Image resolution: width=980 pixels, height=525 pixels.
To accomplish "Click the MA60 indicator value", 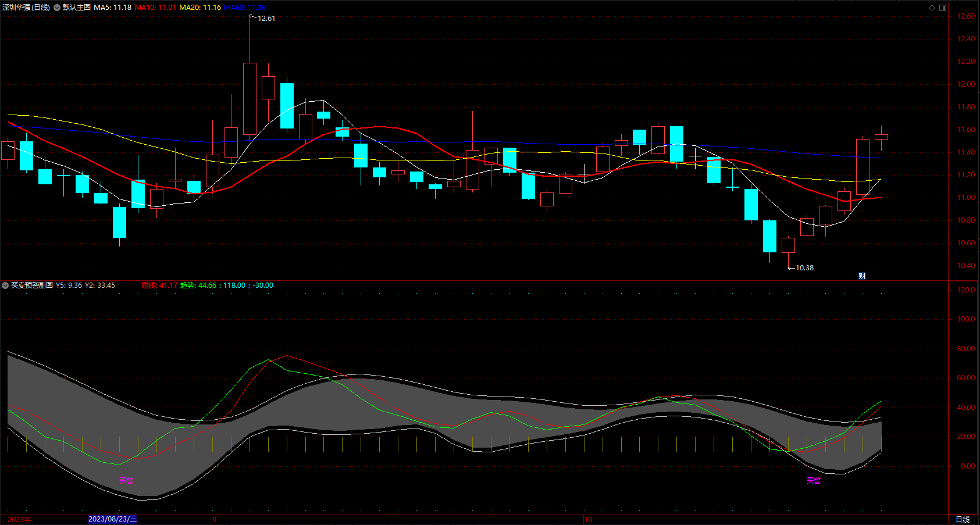I will pos(244,8).
